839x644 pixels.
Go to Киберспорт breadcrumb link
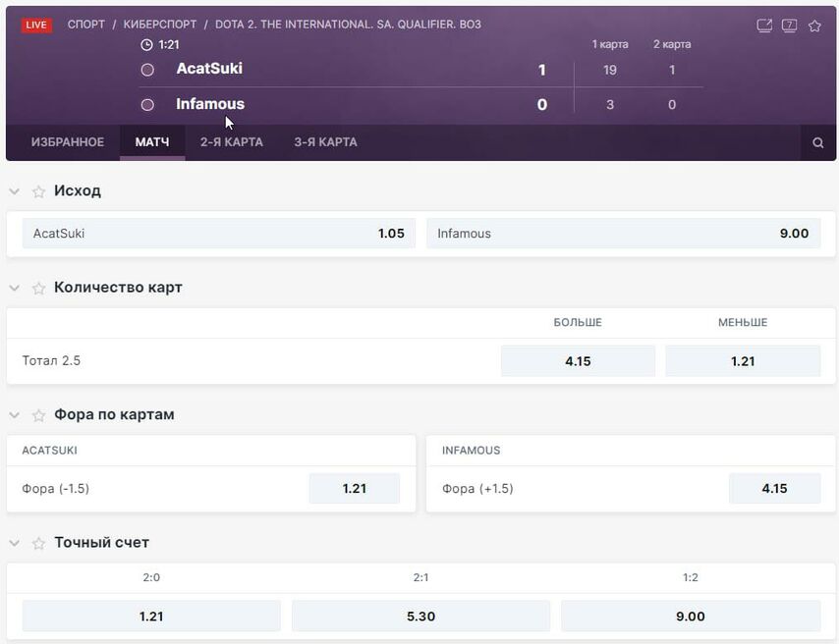(x=160, y=25)
